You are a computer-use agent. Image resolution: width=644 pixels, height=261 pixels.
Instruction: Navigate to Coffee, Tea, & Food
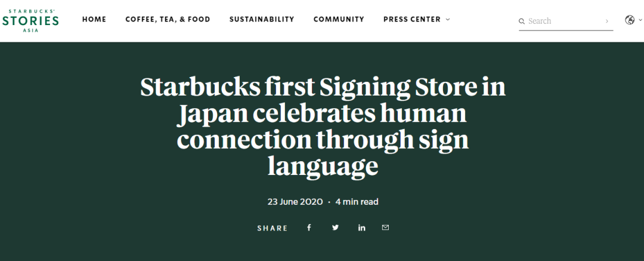point(168,19)
